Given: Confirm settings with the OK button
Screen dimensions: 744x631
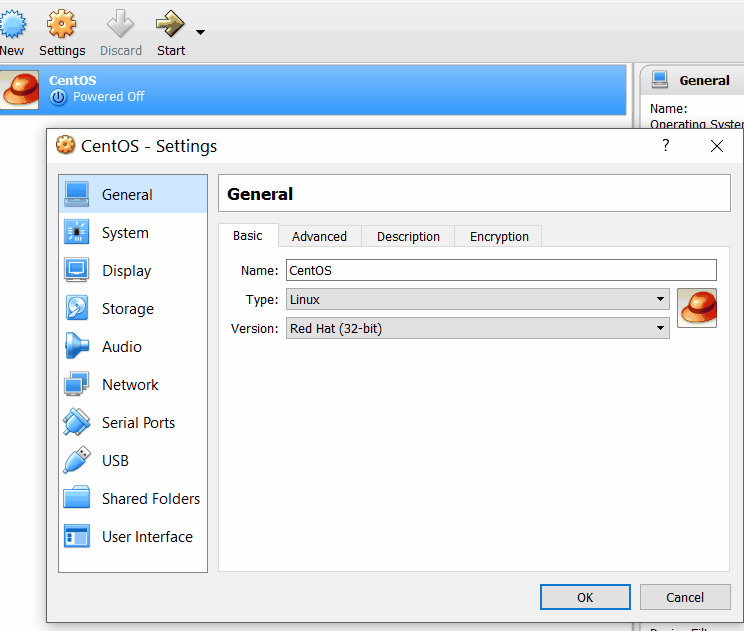Looking at the screenshot, I should (585, 597).
